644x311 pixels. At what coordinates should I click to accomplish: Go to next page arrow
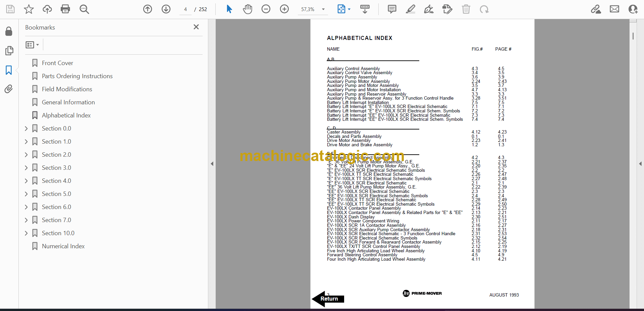click(x=166, y=9)
